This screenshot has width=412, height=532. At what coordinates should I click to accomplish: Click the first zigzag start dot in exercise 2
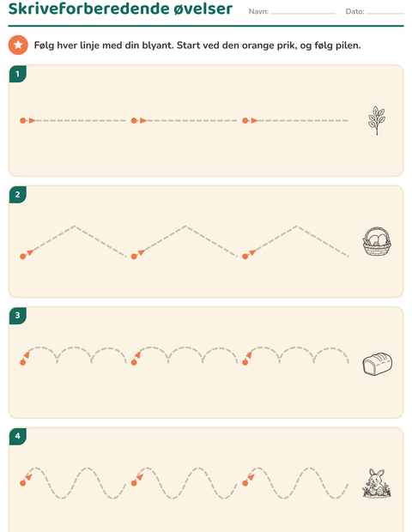pyautogui.click(x=22, y=257)
